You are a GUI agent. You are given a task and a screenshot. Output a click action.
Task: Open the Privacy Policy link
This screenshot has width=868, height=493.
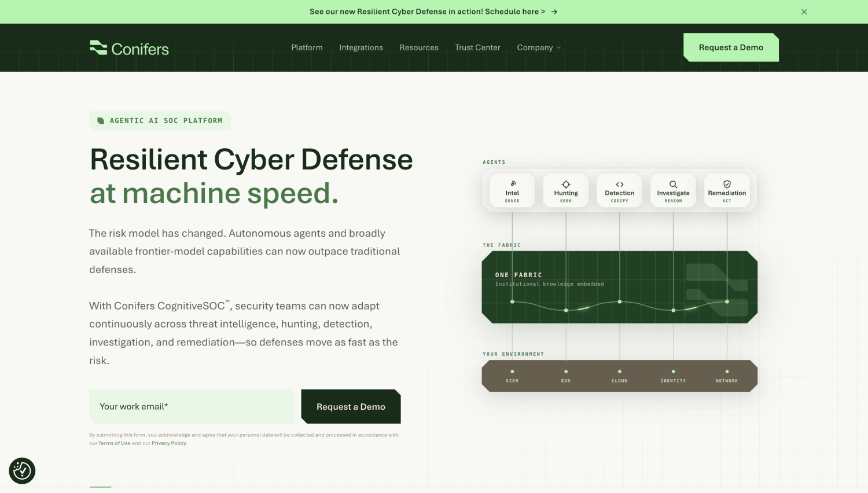pos(169,443)
